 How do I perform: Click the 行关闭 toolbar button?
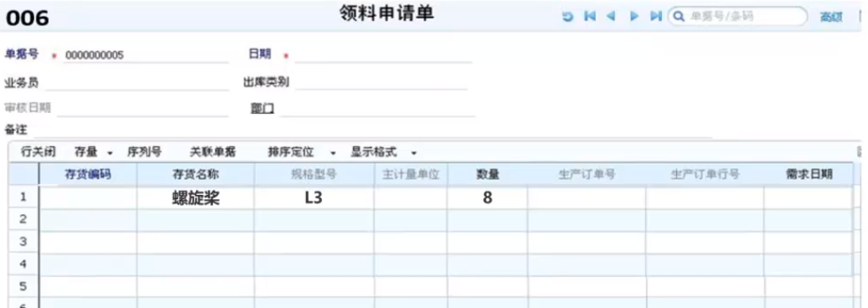pyautogui.click(x=38, y=152)
